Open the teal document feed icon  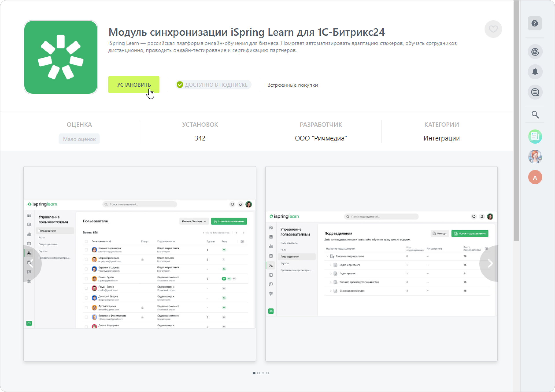535,137
